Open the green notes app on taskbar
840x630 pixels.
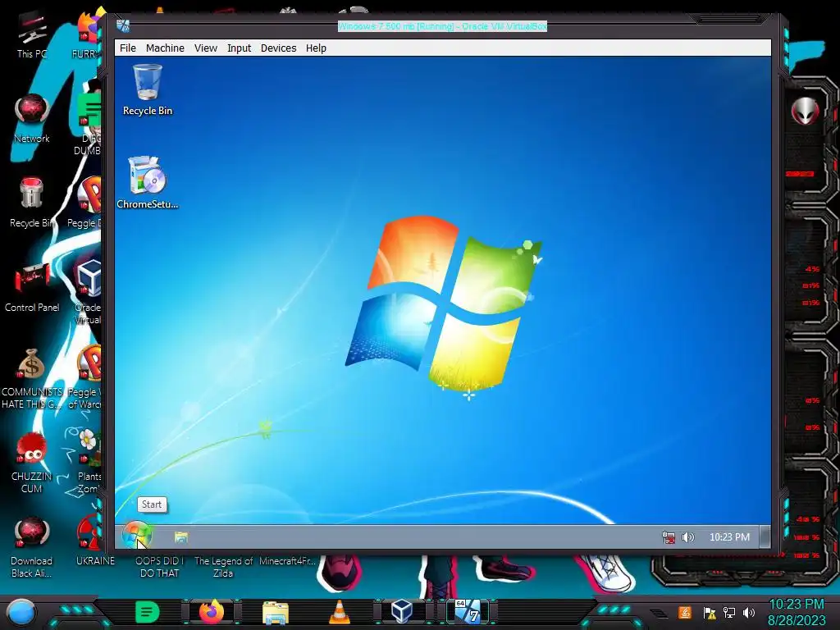coord(148,612)
